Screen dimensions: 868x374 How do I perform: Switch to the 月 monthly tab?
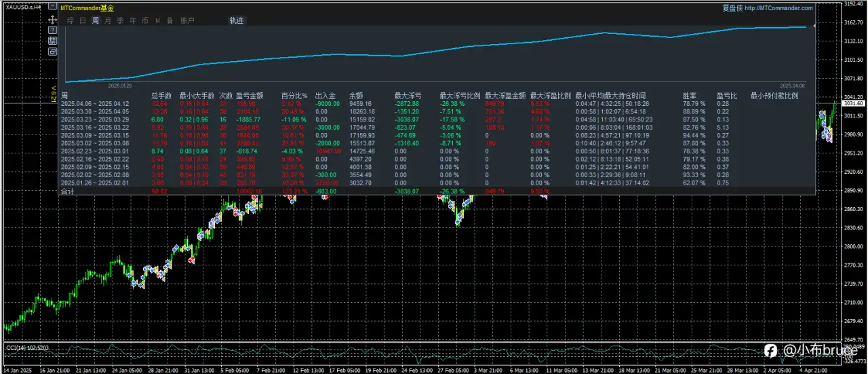[x=108, y=20]
